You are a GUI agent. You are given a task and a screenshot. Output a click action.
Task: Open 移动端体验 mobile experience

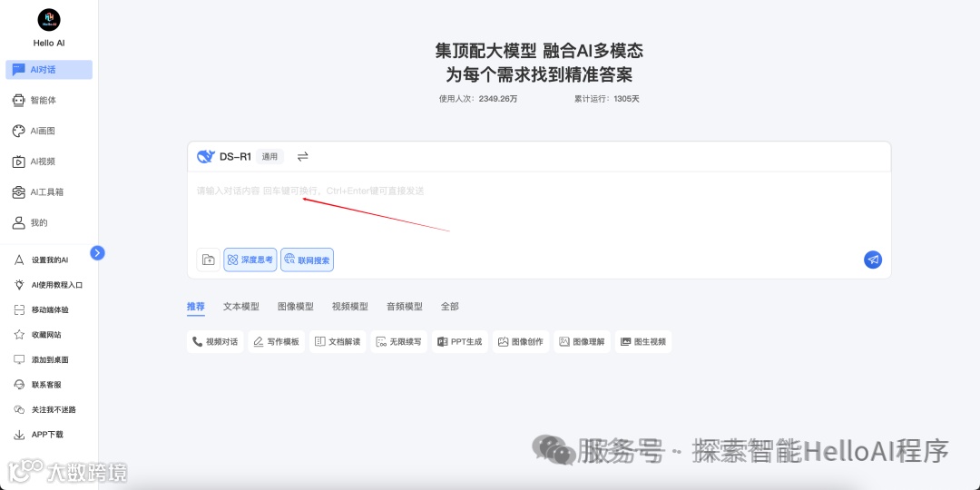coord(49,310)
